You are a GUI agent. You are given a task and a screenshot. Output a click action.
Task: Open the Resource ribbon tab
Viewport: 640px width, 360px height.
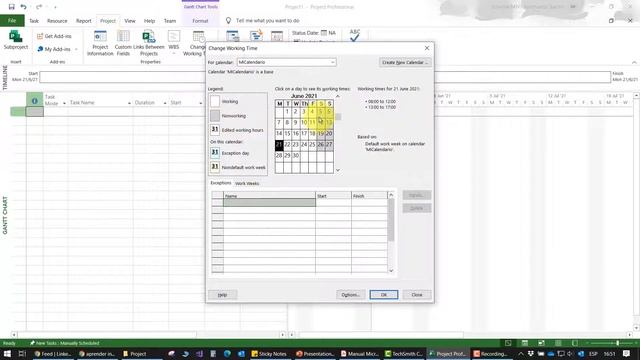57,21
